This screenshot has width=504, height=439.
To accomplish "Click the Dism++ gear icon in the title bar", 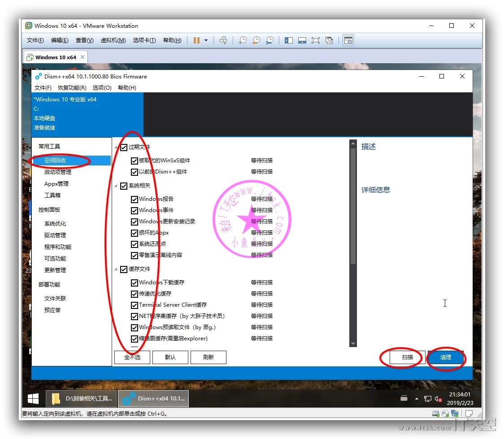I will [39, 77].
